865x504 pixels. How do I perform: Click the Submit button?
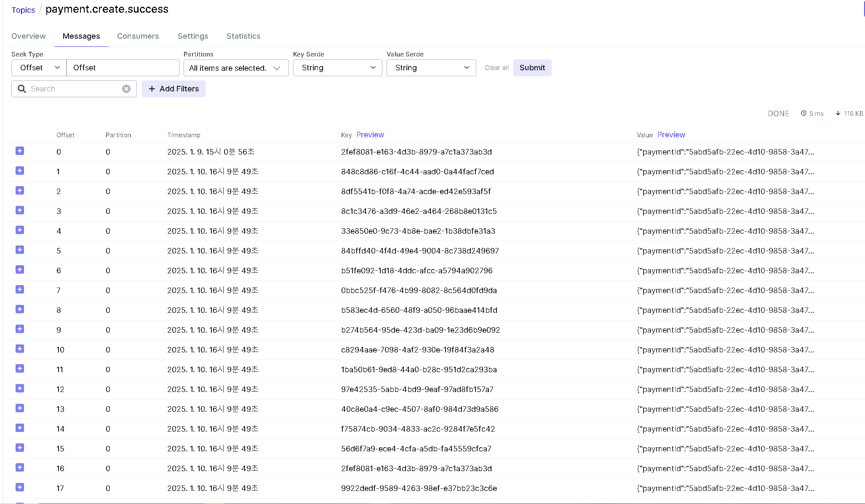coord(532,68)
